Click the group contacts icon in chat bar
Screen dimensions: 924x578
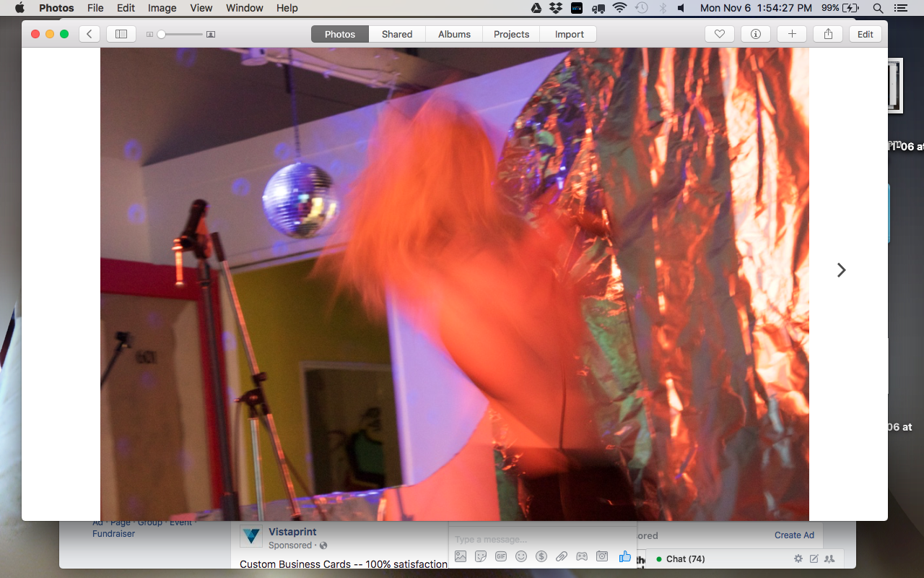(829, 558)
